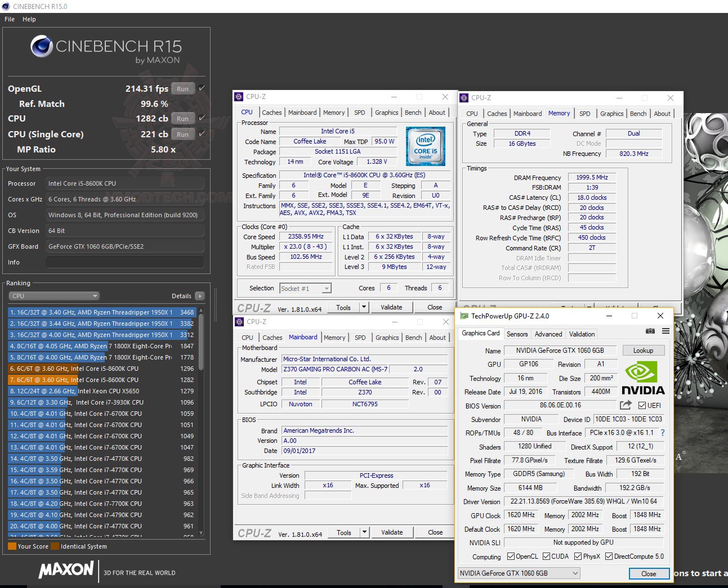Open the GPU-Z hamburger menu icon

click(x=666, y=331)
